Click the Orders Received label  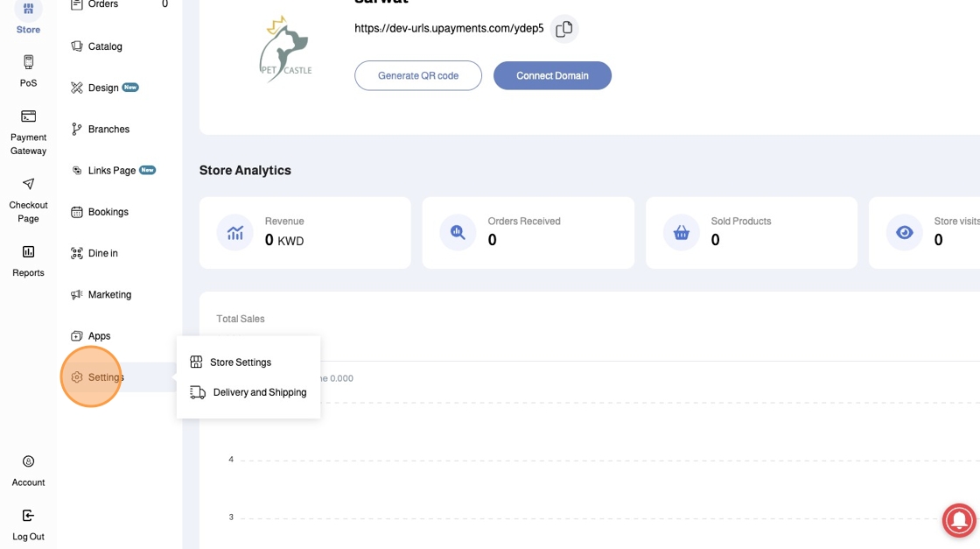(524, 222)
